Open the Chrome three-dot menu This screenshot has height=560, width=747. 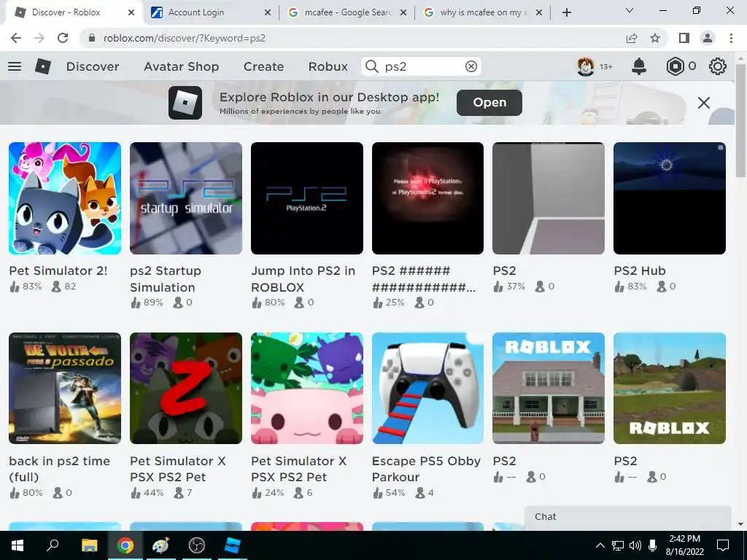coord(731,38)
